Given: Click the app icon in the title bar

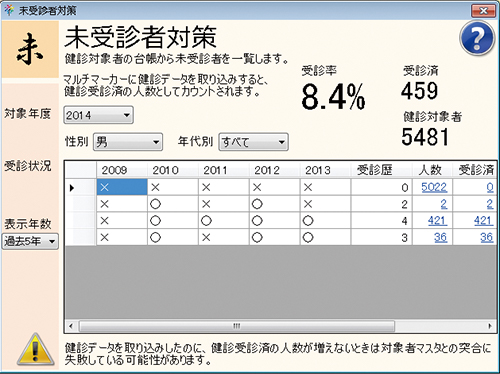Looking at the screenshot, I should (9, 10).
